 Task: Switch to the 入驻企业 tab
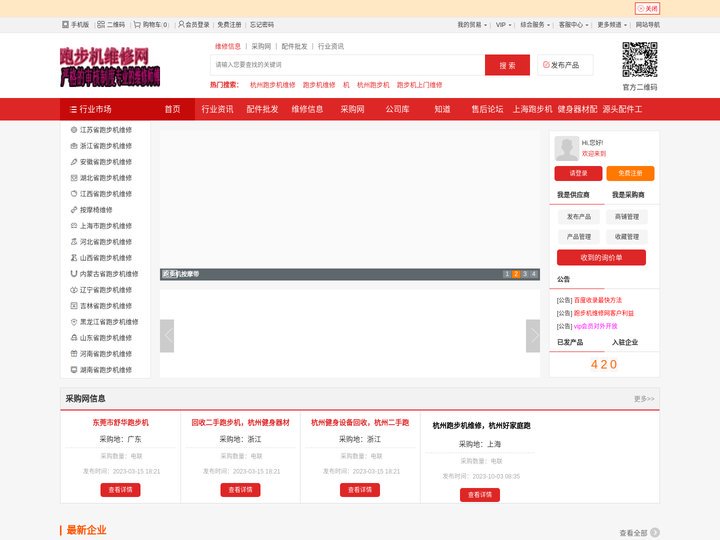pos(624,342)
